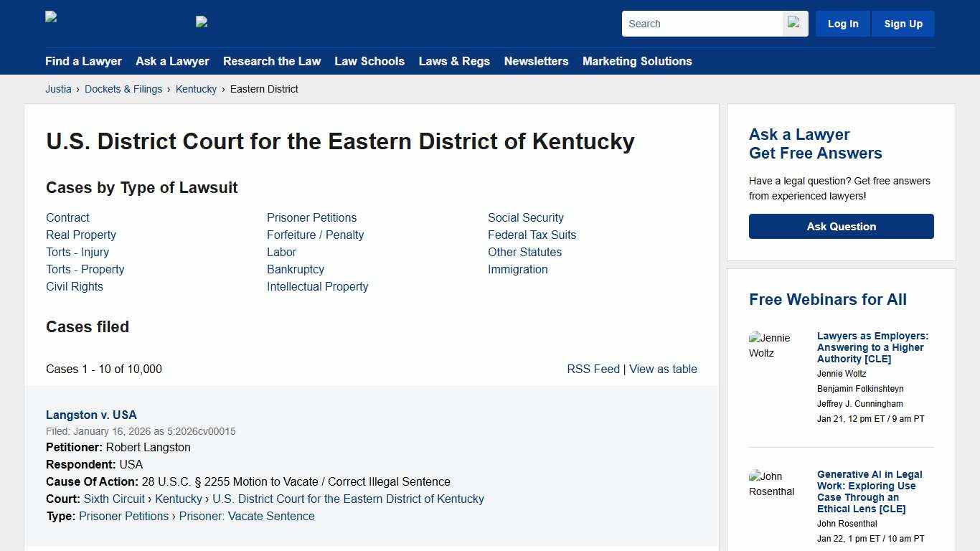The height and width of the screenshot is (551, 980).
Task: Click inside the Search input field
Action: coord(702,23)
